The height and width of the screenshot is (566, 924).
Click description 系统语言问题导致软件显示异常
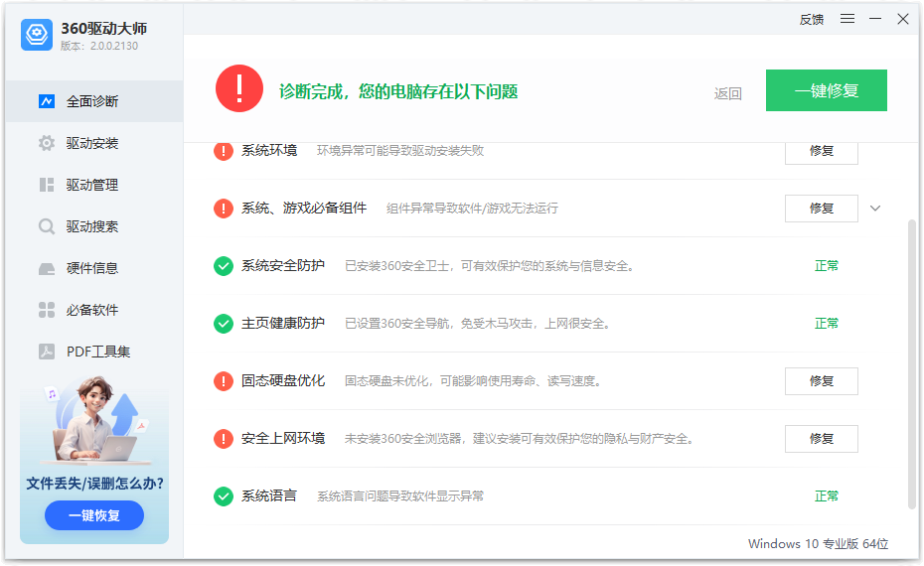click(400, 496)
